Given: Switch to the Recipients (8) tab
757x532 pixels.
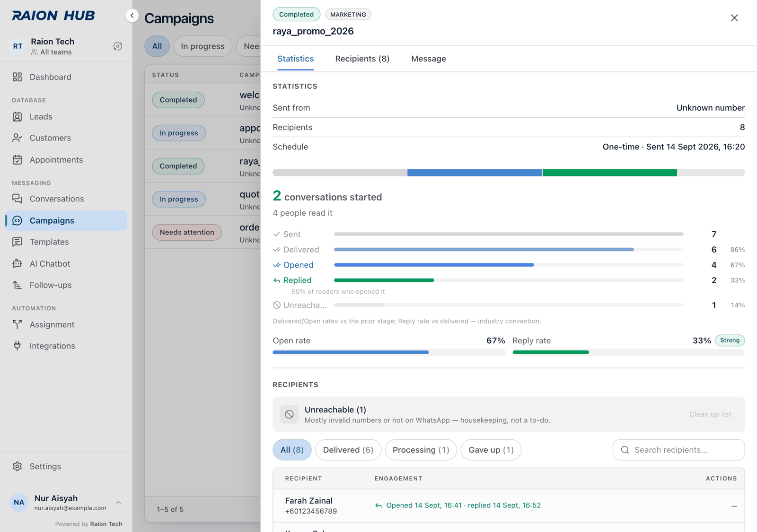Looking at the screenshot, I should click(x=362, y=59).
